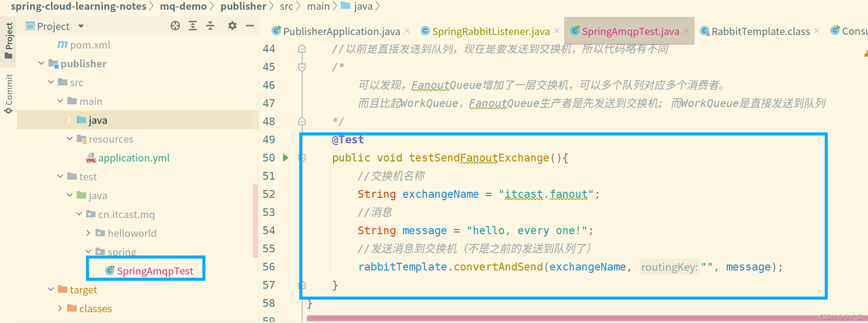Open the Project view dropdown arrow
868x323 pixels.
point(81,26)
